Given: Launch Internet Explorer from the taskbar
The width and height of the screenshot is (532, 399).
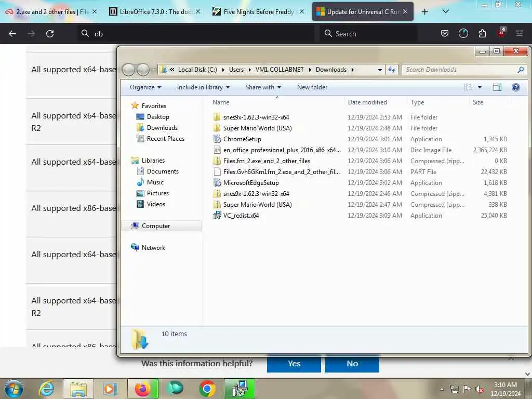Looking at the screenshot, I should [x=46, y=389].
